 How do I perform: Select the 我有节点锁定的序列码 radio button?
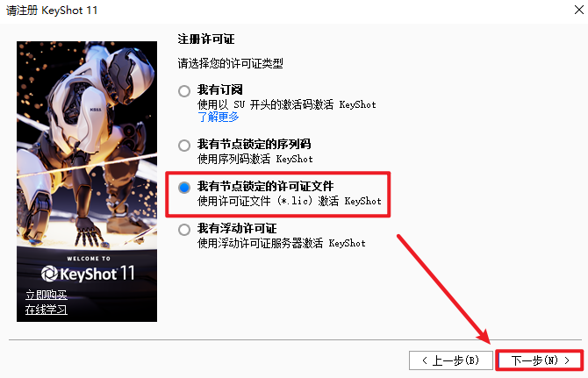(184, 146)
